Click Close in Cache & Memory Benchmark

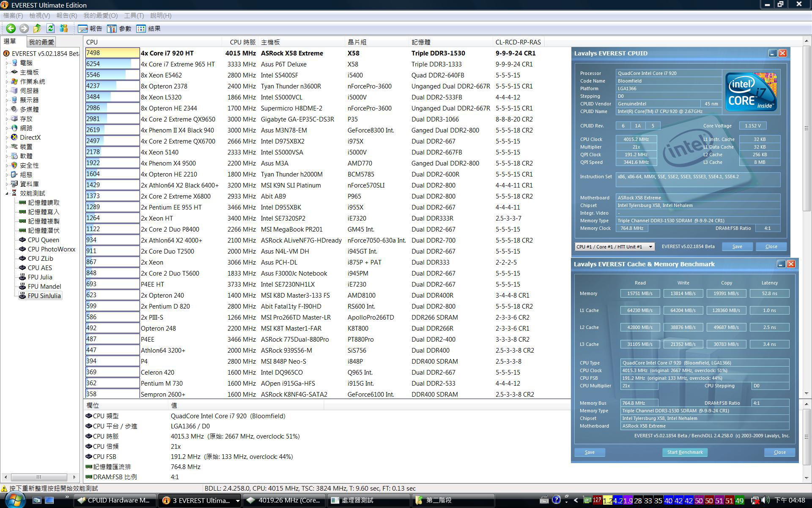[779, 452]
